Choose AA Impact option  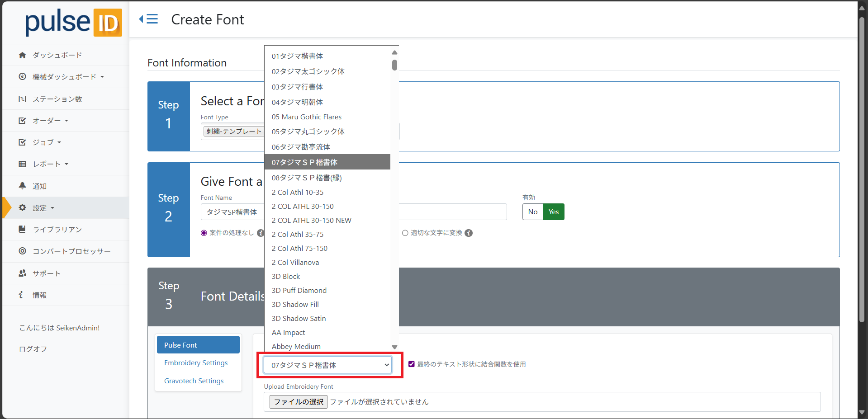point(327,332)
